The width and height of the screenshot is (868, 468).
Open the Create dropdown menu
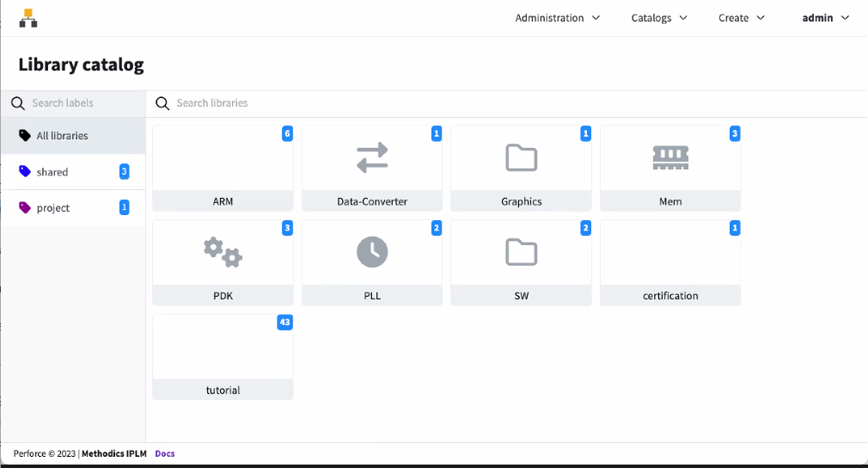tap(742, 18)
